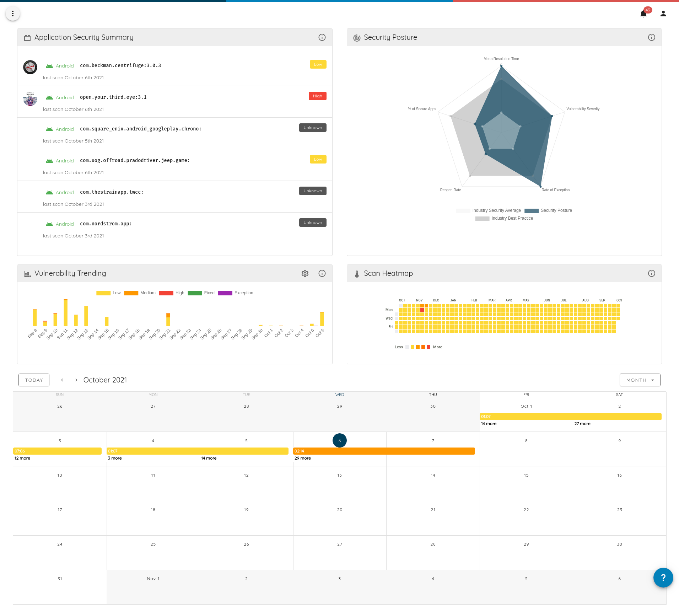Open the 02:14 orange calendar event

coord(384,451)
